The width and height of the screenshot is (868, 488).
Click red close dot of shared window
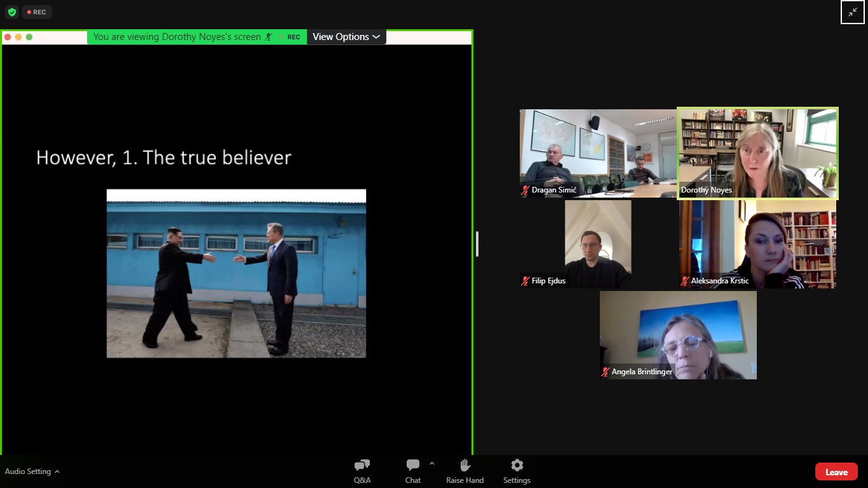point(8,37)
